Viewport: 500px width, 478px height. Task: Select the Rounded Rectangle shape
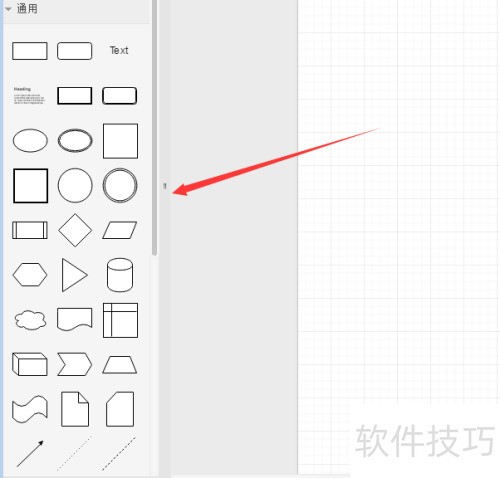coord(74,51)
